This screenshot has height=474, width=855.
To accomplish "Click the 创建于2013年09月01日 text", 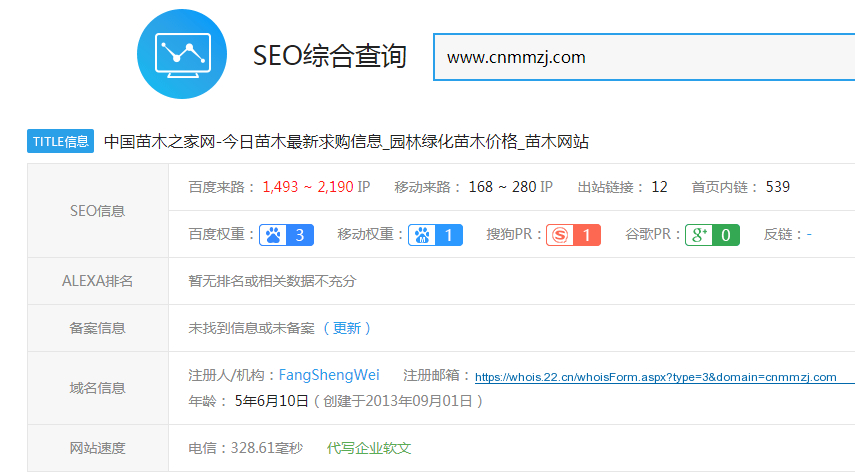I will pyautogui.click(x=398, y=401).
